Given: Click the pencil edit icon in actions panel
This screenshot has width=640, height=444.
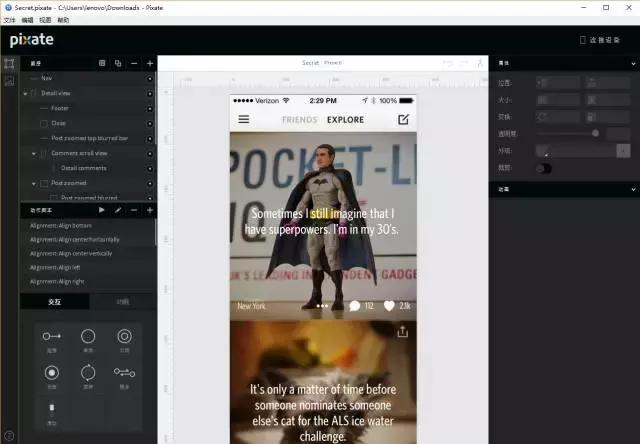Looking at the screenshot, I should pos(117,210).
